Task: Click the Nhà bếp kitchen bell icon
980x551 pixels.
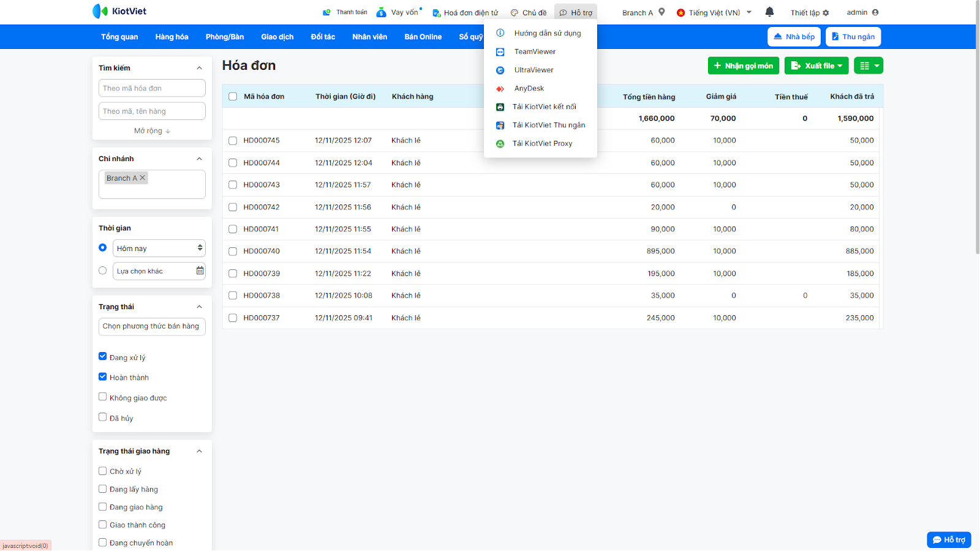Action: pos(778,37)
